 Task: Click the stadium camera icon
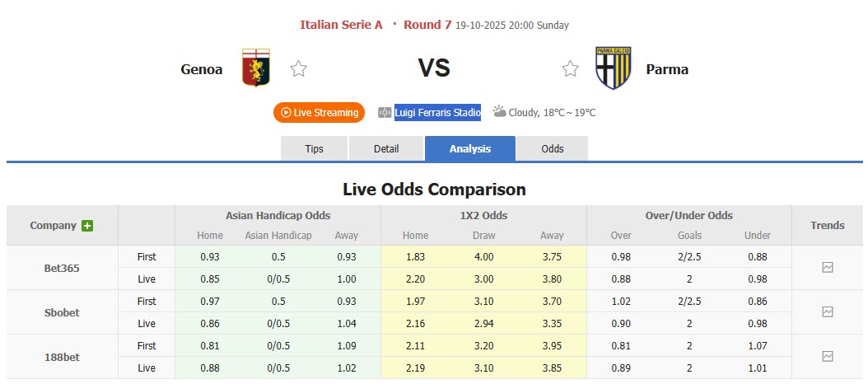click(385, 113)
